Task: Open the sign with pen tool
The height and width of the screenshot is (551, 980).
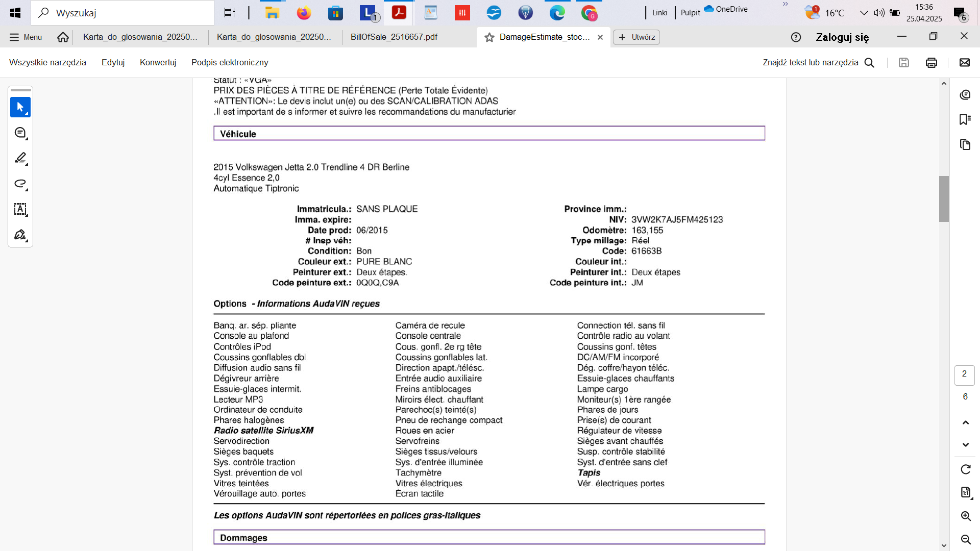Action: coord(20,235)
